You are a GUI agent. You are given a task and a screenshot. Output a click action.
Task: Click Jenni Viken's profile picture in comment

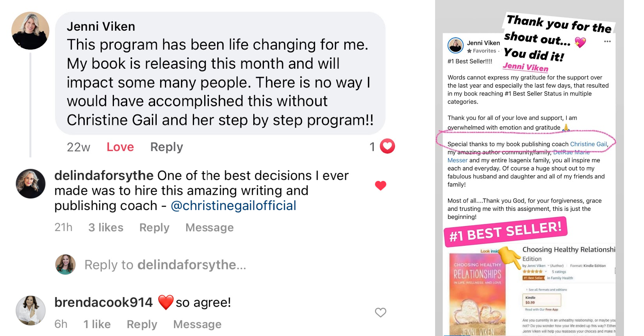[30, 31]
